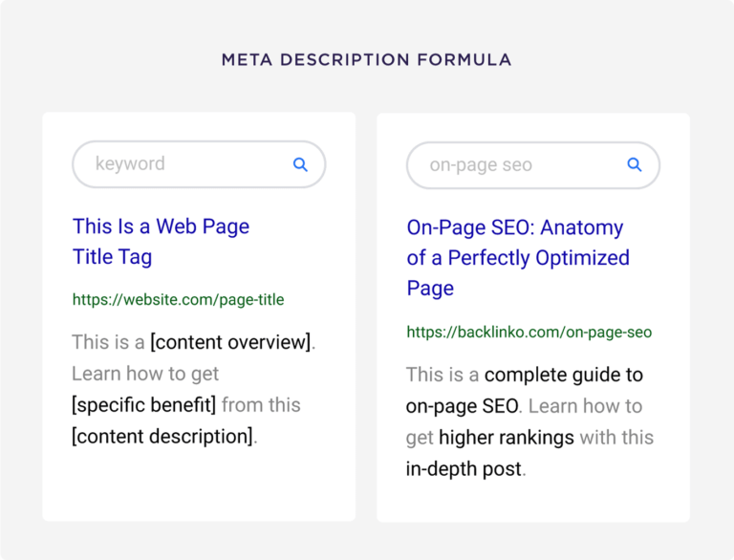
Task: Click the magnifier icon in the on-page seo search box
Action: pos(635,164)
